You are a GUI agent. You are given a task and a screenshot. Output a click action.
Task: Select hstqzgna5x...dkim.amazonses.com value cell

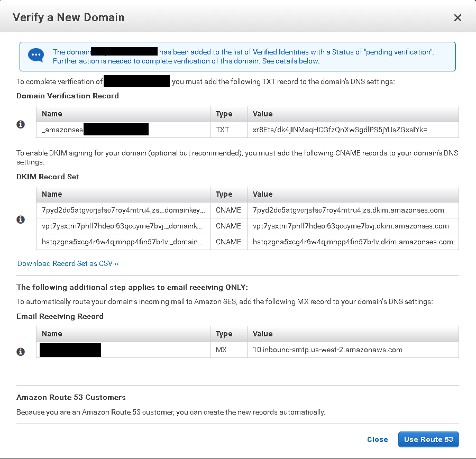click(353, 242)
